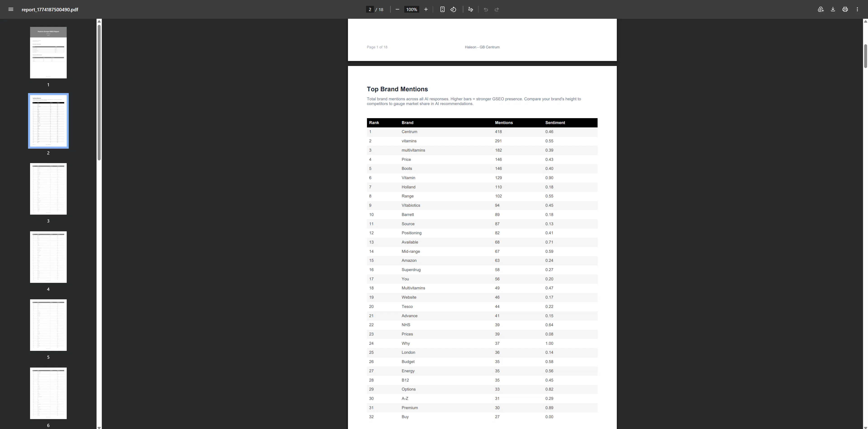868x429 pixels.
Task: Click the redo arrow icon
Action: tap(497, 9)
